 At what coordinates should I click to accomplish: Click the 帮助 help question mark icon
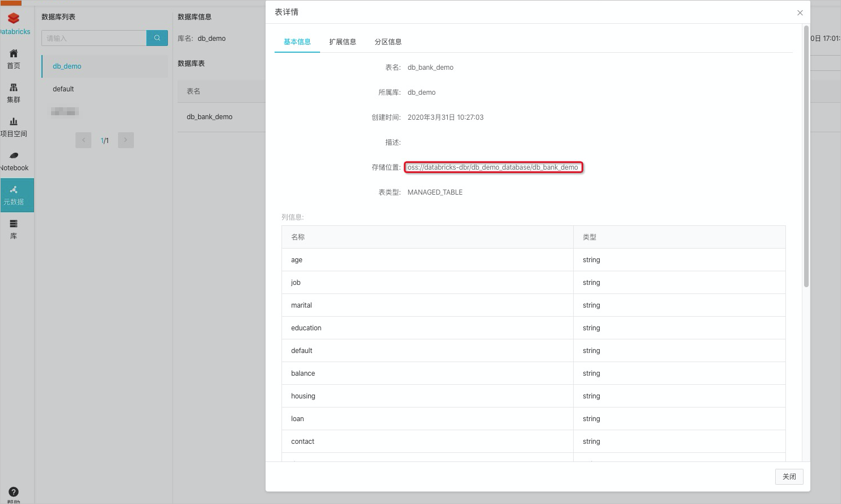click(x=14, y=492)
